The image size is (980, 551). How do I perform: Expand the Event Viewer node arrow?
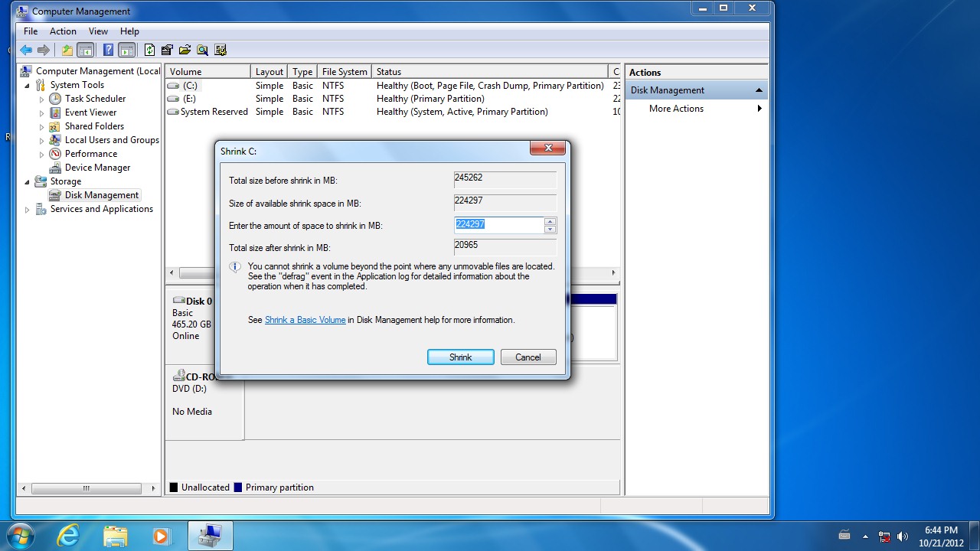click(42, 112)
